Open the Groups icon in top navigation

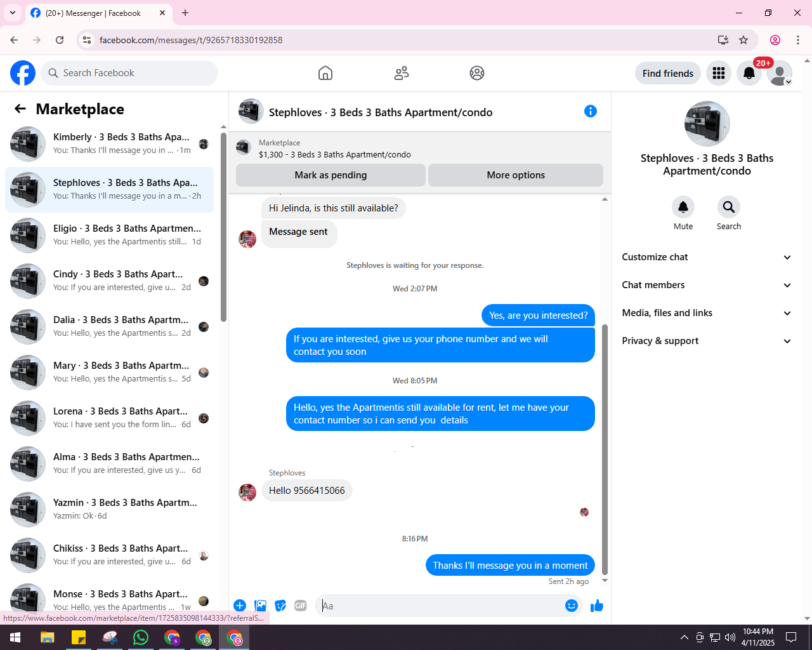tap(477, 73)
